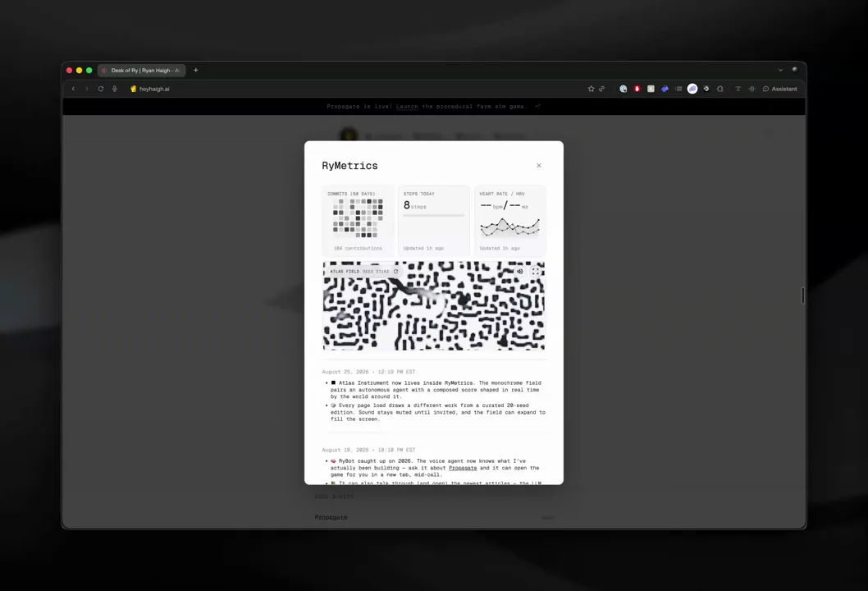868x591 pixels.
Task: Open the white circle purple extension icon
Action: pyautogui.click(x=692, y=89)
